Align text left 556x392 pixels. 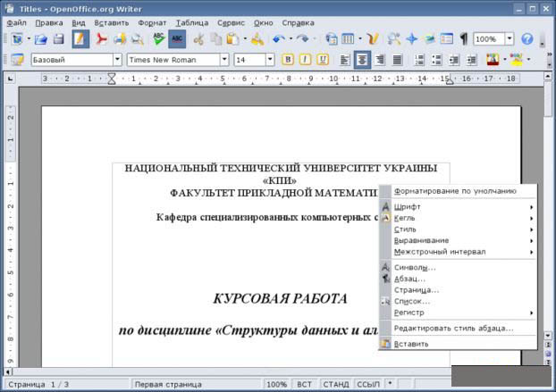tap(345, 60)
